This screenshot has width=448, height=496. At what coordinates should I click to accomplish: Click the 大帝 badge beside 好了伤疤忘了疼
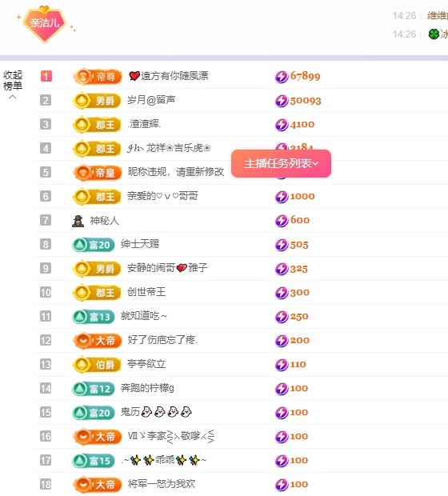coord(97,341)
